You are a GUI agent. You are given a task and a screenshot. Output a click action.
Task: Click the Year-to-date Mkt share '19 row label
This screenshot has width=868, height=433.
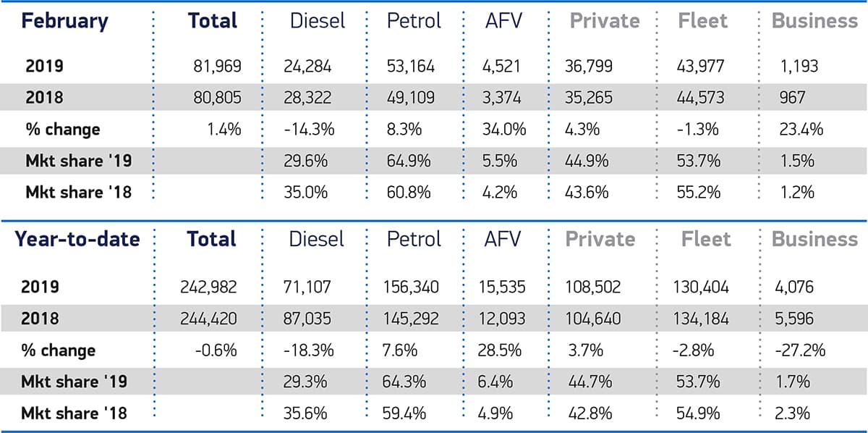point(76,382)
